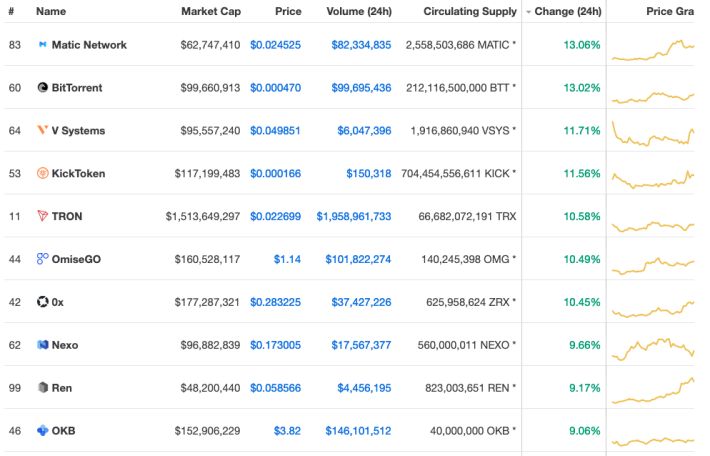Click the KickToken coin icon
The width and height of the screenshot is (710, 456).
[x=43, y=173]
